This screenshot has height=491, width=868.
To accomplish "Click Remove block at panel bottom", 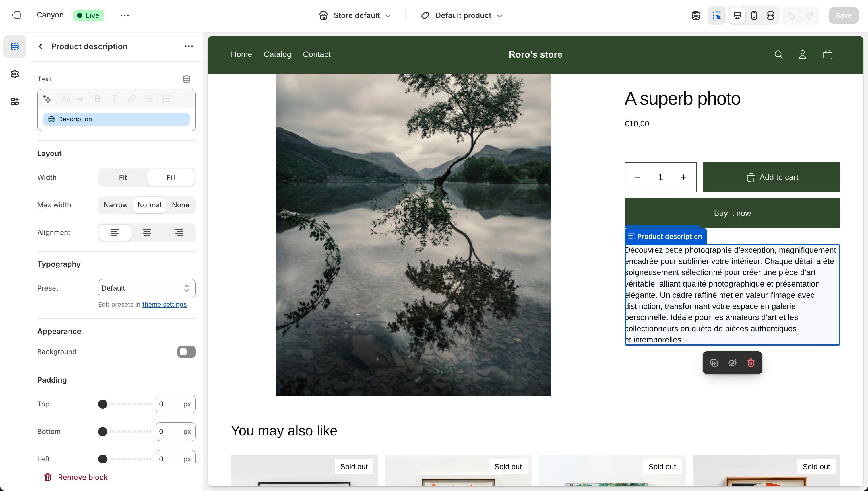I will coord(83,477).
